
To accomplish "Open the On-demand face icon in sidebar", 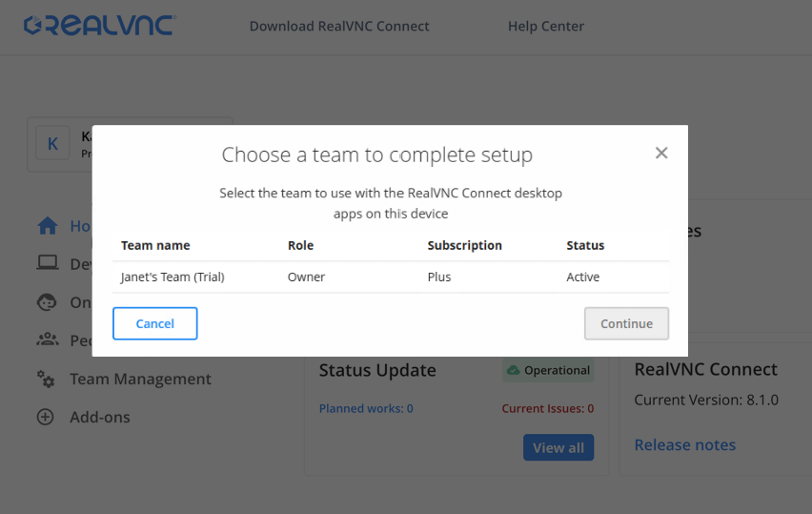I will pos(47,302).
